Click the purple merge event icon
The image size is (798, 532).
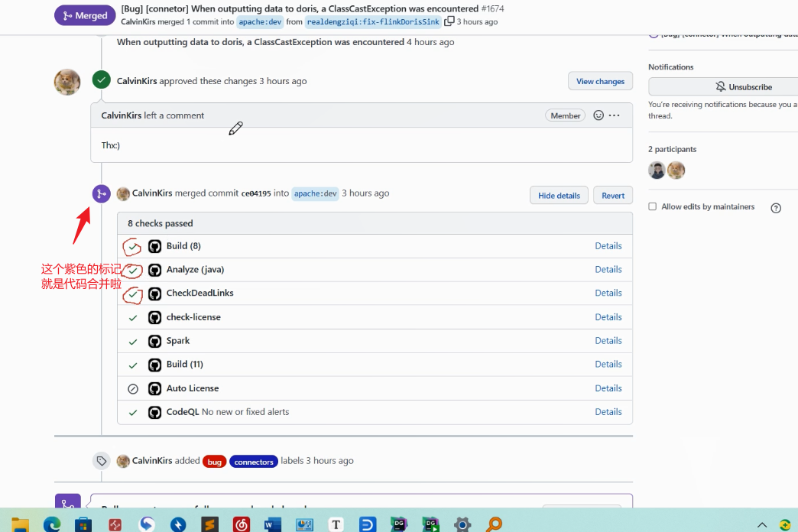(101, 193)
